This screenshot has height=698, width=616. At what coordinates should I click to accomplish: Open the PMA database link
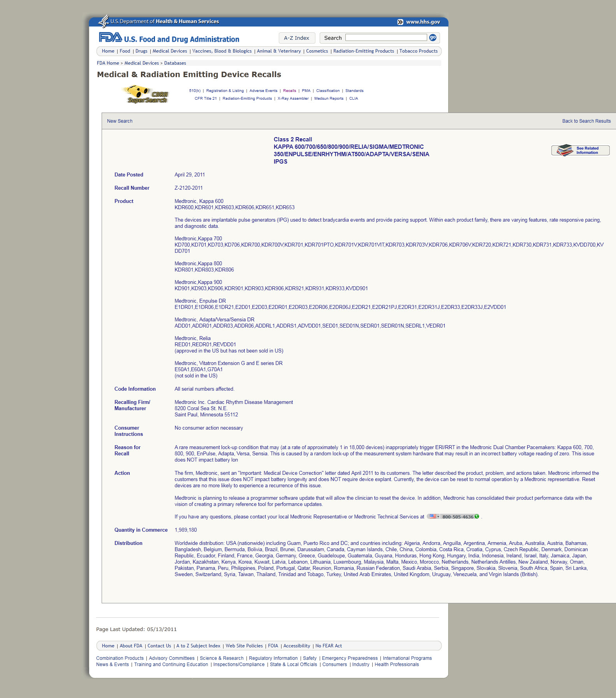pyautogui.click(x=306, y=91)
